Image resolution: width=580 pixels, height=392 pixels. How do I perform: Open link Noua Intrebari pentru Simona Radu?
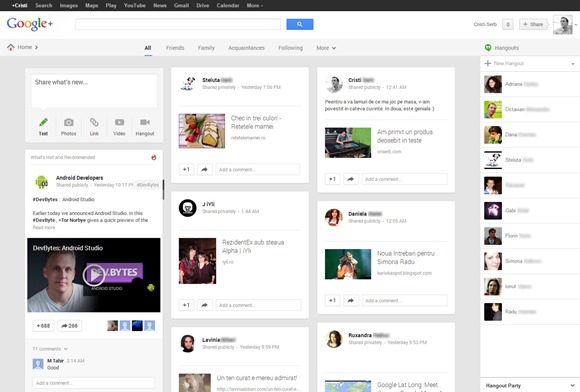[x=406, y=257]
